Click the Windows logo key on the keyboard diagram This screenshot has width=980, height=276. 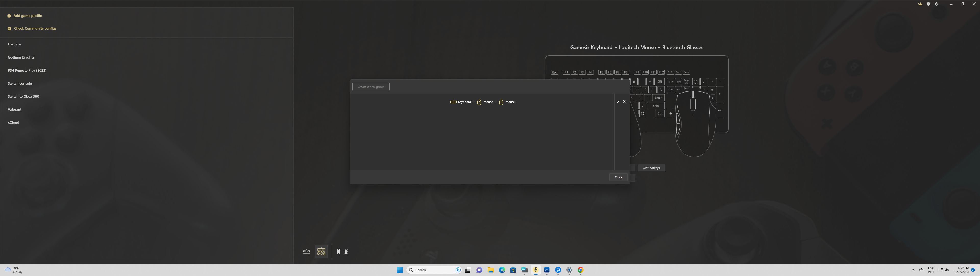(x=643, y=114)
